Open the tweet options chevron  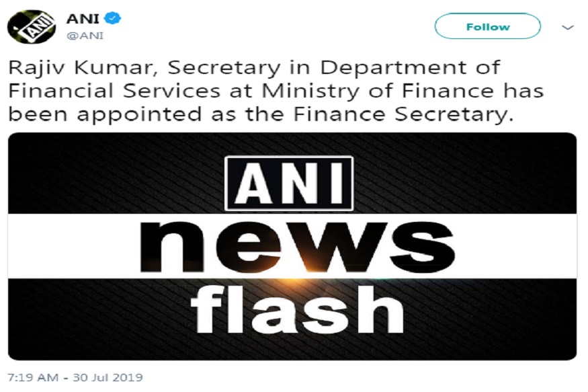point(568,27)
